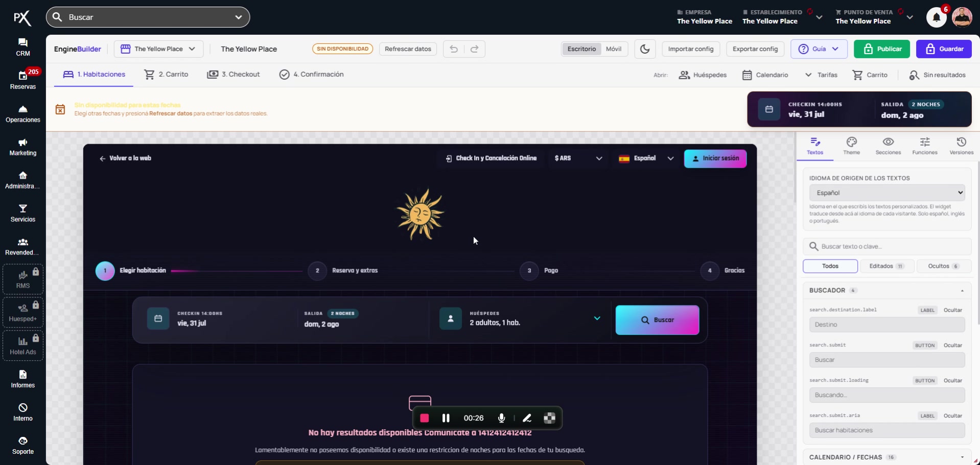Expand the Huéspedes selector chevron

597,318
